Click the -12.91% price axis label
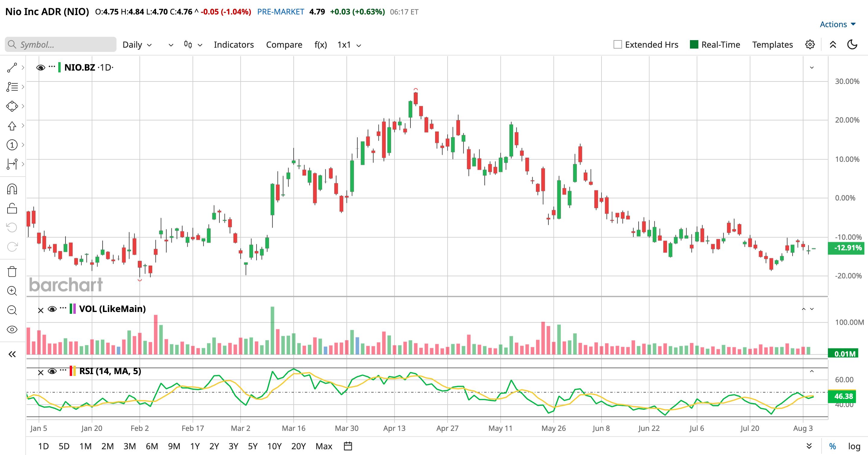Viewport: 868px width, 455px height. (x=846, y=248)
